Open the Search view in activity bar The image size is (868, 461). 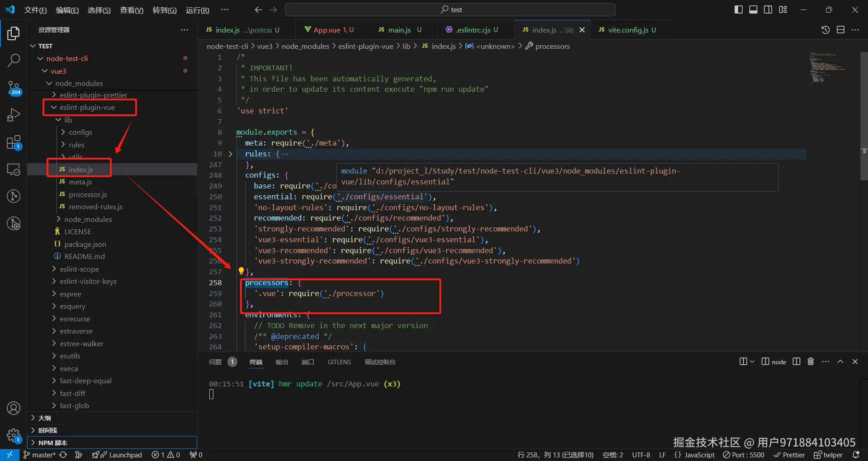coord(14,60)
